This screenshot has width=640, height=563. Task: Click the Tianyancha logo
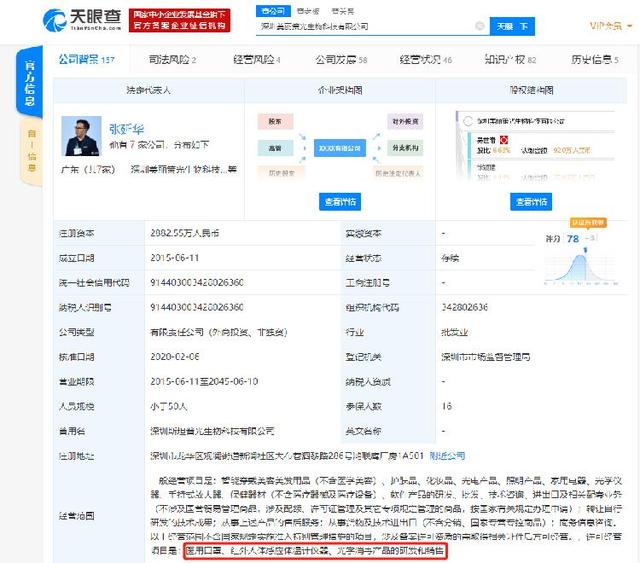coord(82,20)
